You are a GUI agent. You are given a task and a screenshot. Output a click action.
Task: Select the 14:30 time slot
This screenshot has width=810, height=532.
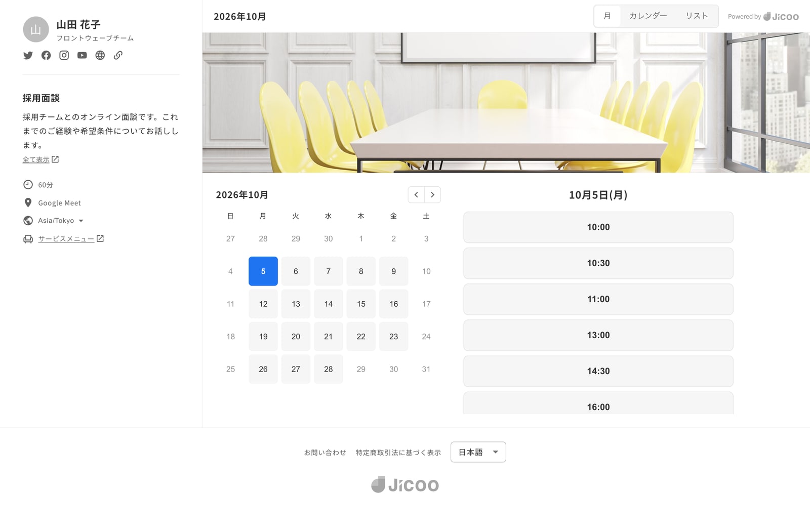598,371
